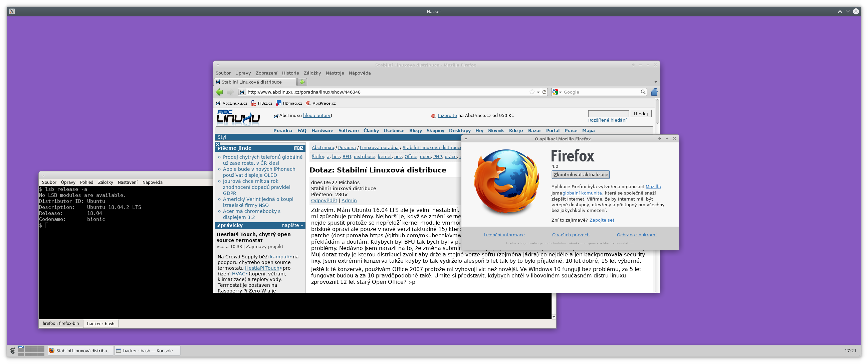Screen dimensions: 868x364
Task: Open the Záložky menu in Firefox
Action: (312, 73)
